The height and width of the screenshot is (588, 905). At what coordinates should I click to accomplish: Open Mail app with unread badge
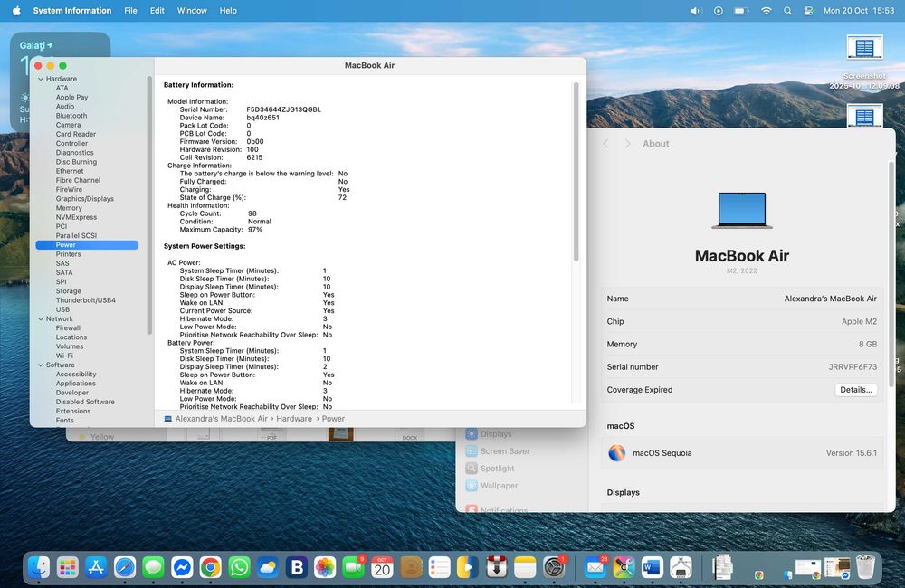[595, 567]
